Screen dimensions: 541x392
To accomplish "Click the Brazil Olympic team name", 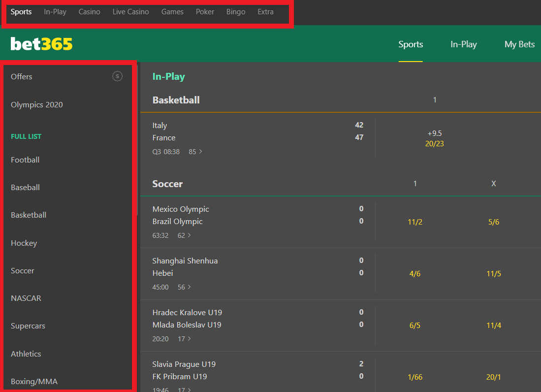I will click(177, 222).
